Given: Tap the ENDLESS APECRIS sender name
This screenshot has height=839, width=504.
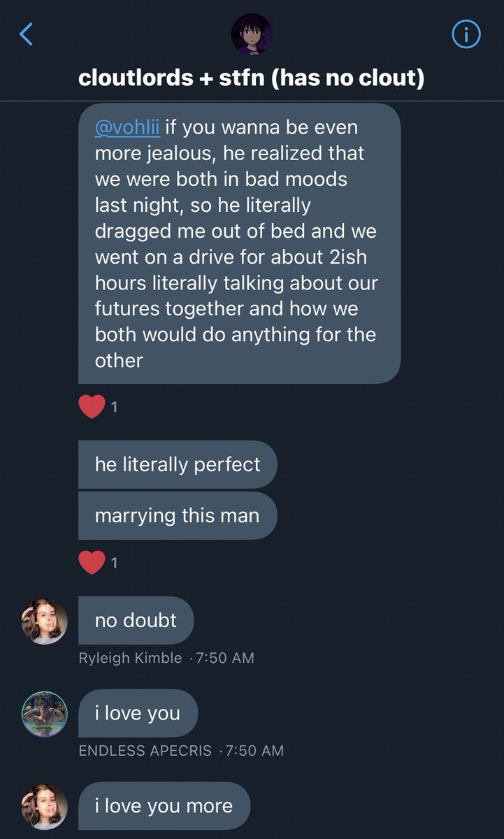Looking at the screenshot, I should (145, 751).
